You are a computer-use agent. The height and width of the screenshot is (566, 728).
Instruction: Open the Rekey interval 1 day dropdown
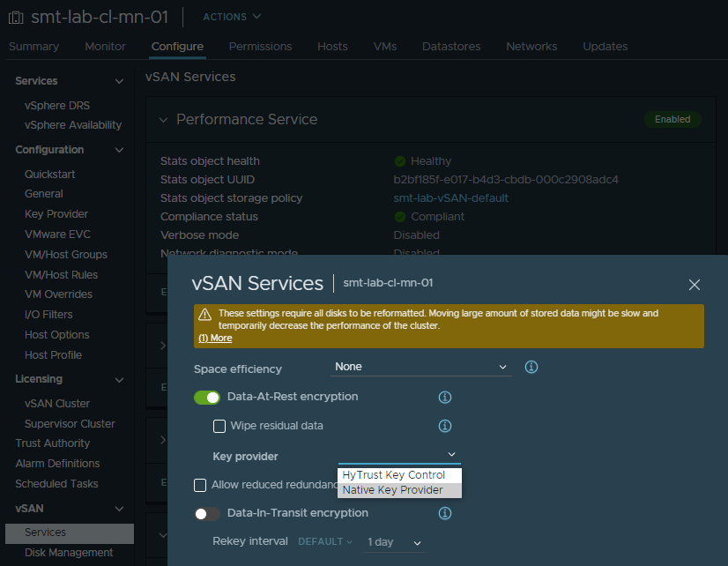click(395, 542)
